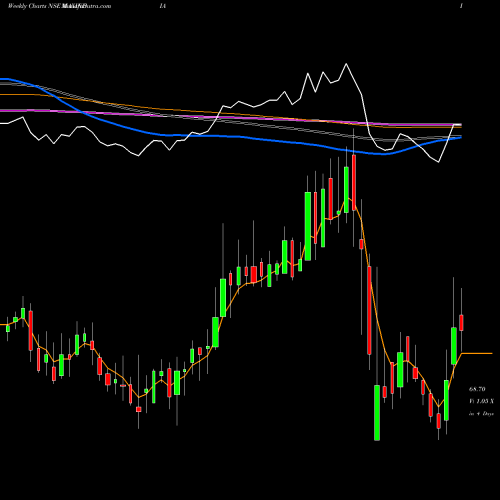The image size is (500, 500).
Task: Click the peak of the white indicator line
Action: [x=346, y=64]
